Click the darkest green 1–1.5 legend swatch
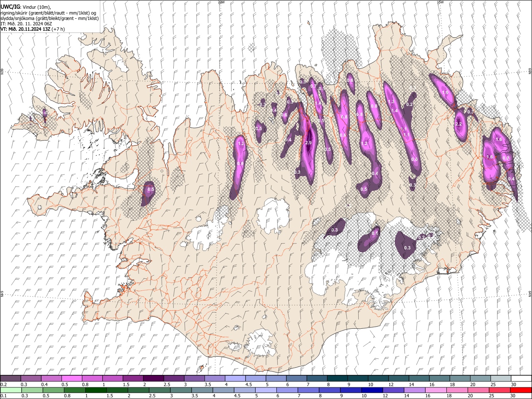Image resolution: width=532 pixels, height=399 pixels. (x=96, y=390)
